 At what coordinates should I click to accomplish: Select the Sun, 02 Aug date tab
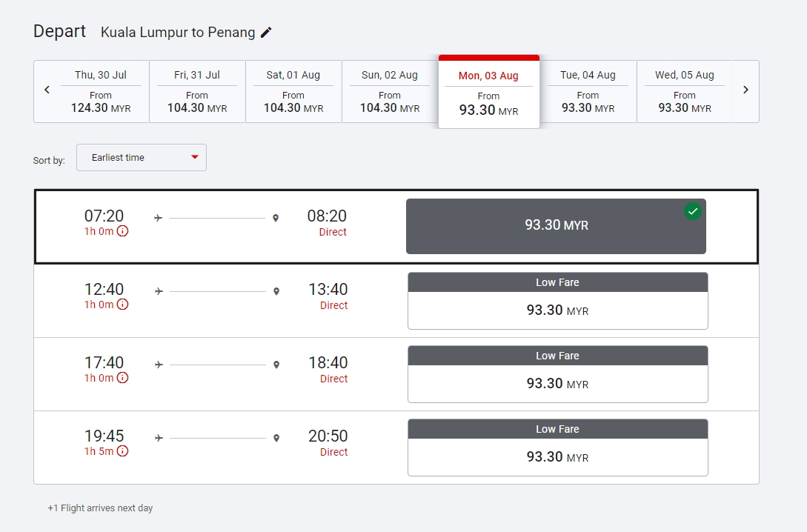pyautogui.click(x=390, y=92)
